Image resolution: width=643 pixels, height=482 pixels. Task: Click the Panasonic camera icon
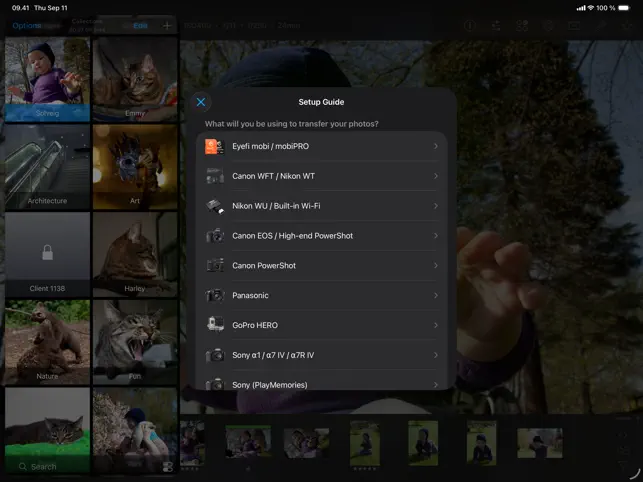click(214, 295)
